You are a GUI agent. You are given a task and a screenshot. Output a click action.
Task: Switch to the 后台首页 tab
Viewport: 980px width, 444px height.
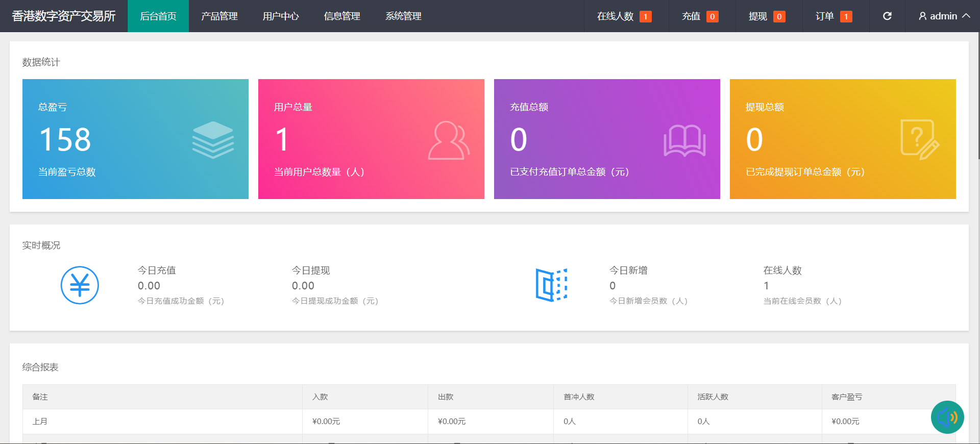point(158,16)
